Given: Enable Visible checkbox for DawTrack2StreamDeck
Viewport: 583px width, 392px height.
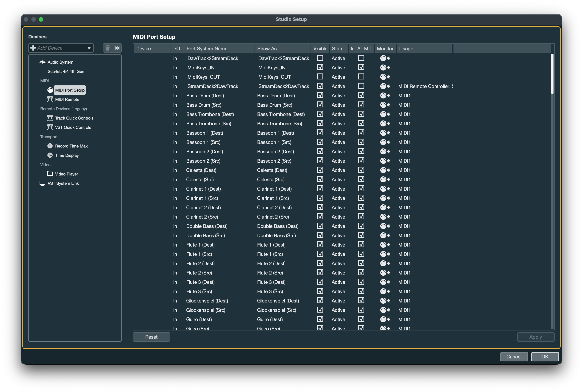Looking at the screenshot, I should (x=320, y=58).
